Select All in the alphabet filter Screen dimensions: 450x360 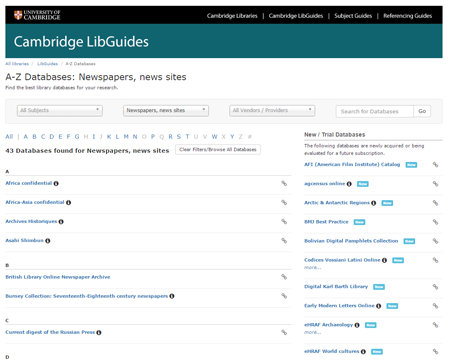tap(9, 136)
